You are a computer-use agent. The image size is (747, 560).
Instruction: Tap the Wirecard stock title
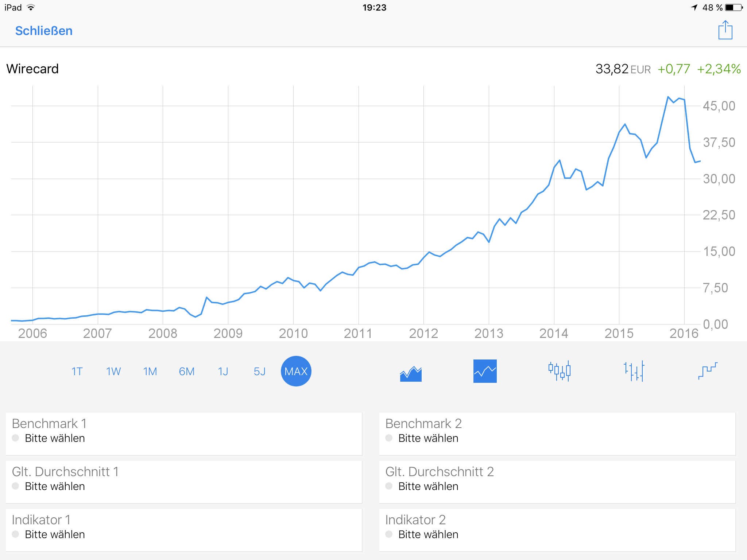(x=32, y=69)
